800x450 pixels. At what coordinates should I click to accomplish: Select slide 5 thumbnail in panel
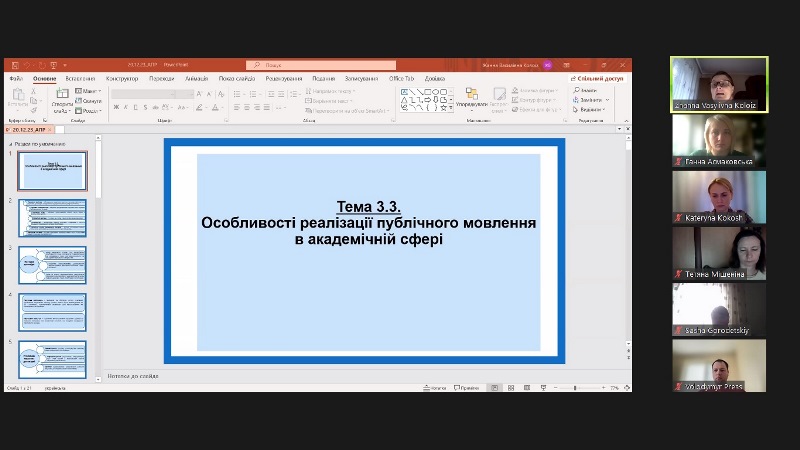(53, 360)
